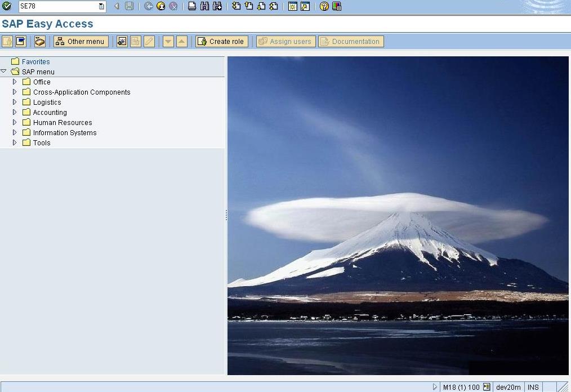
Task: Expand the Accounting folder
Action: tap(14, 112)
